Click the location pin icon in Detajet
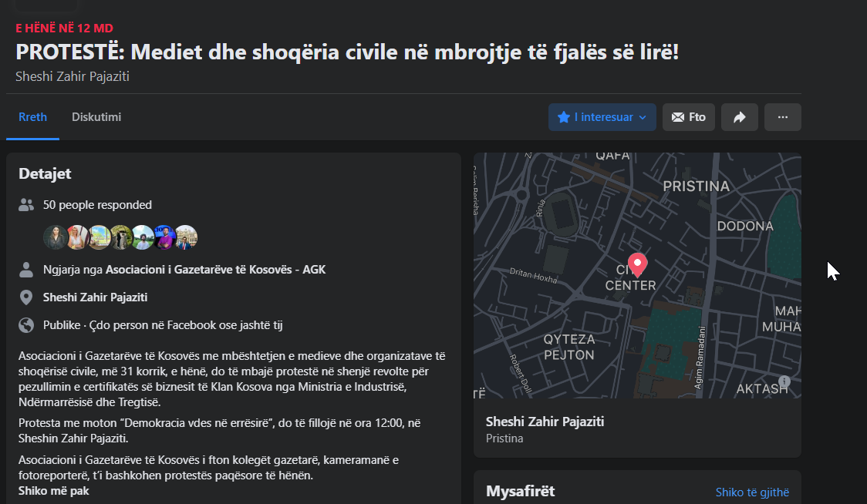 [x=27, y=297]
